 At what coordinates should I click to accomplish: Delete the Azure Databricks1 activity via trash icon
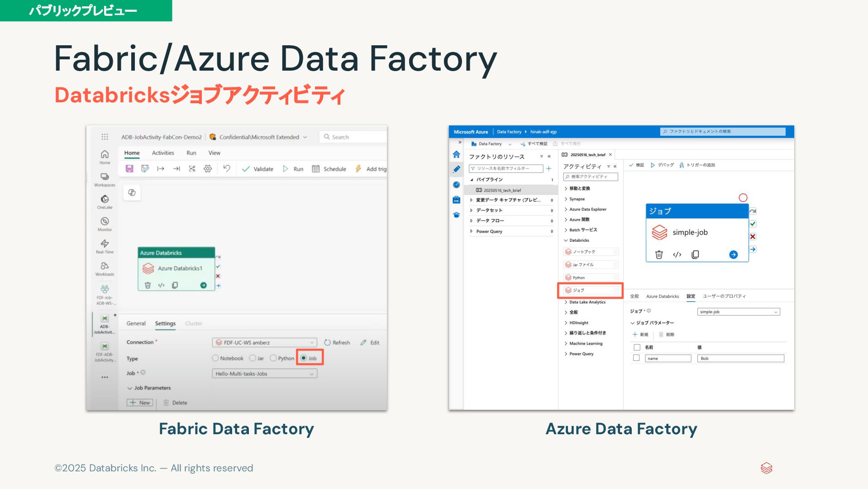click(148, 285)
